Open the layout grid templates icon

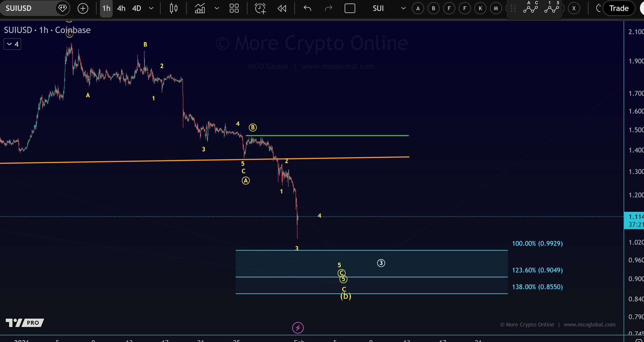click(x=234, y=8)
